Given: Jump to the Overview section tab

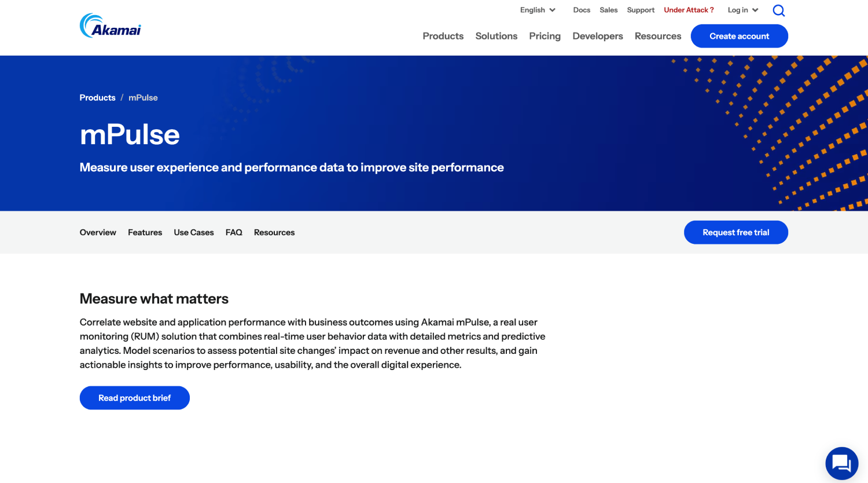Looking at the screenshot, I should tap(98, 232).
